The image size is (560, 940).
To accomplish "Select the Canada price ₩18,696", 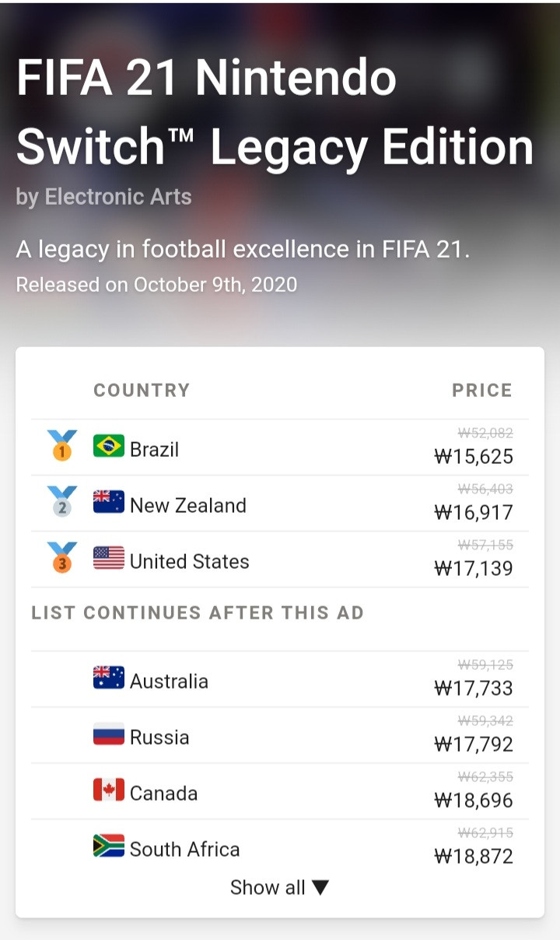I will click(474, 800).
